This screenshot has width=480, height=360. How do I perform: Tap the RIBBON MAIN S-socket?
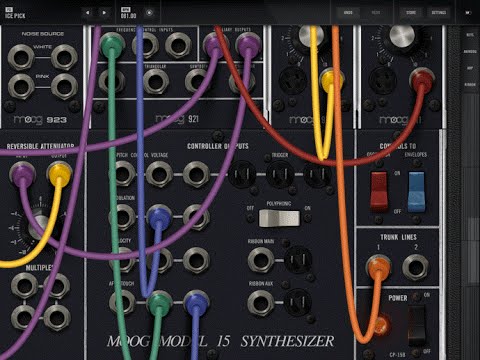[x=298, y=260]
